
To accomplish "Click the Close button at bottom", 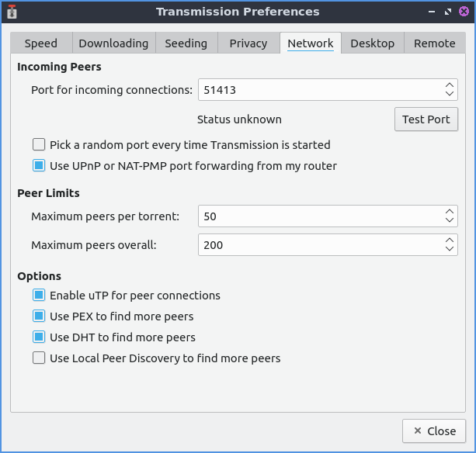I will pos(433,431).
